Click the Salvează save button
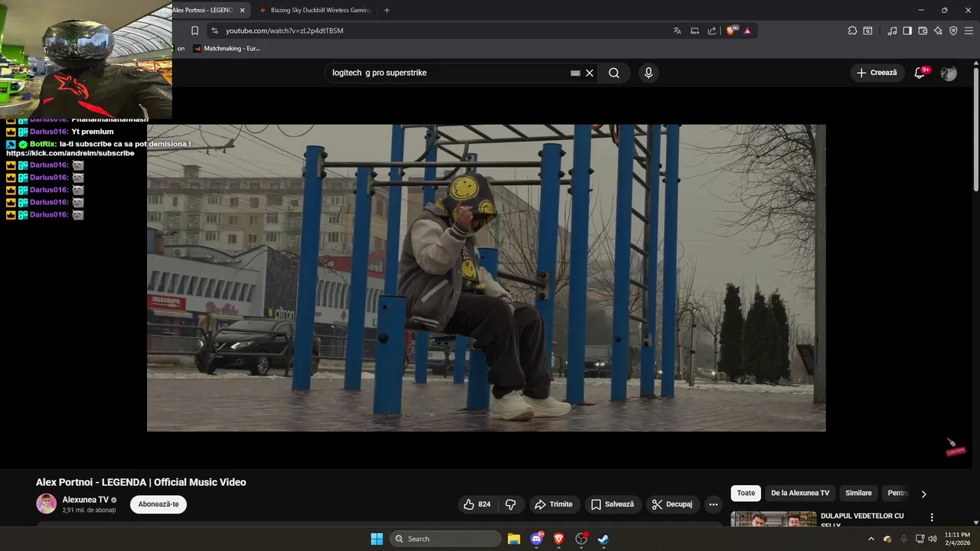980x551 pixels. point(612,504)
